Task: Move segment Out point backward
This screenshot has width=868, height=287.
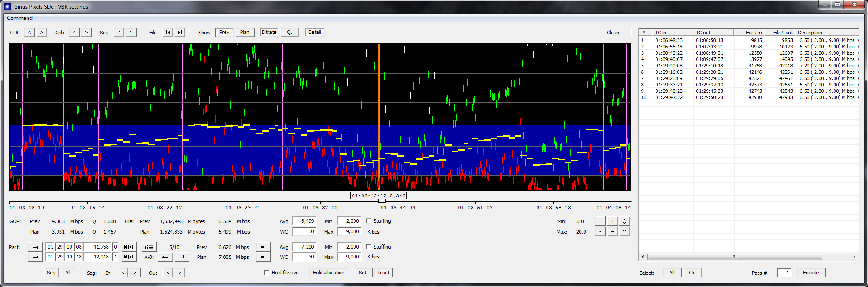Action: click(168, 273)
